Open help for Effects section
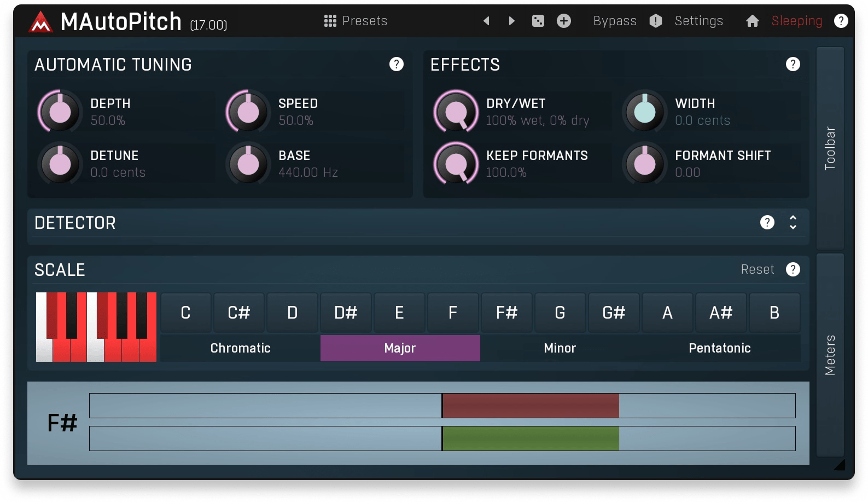The height and width of the screenshot is (502, 868). [x=793, y=64]
